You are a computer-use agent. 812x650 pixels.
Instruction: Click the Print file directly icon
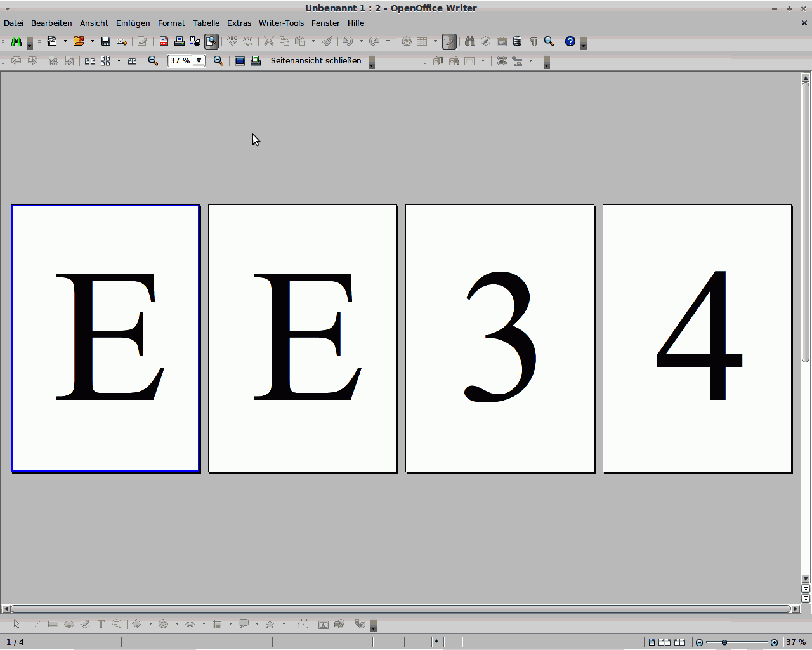[x=180, y=42]
